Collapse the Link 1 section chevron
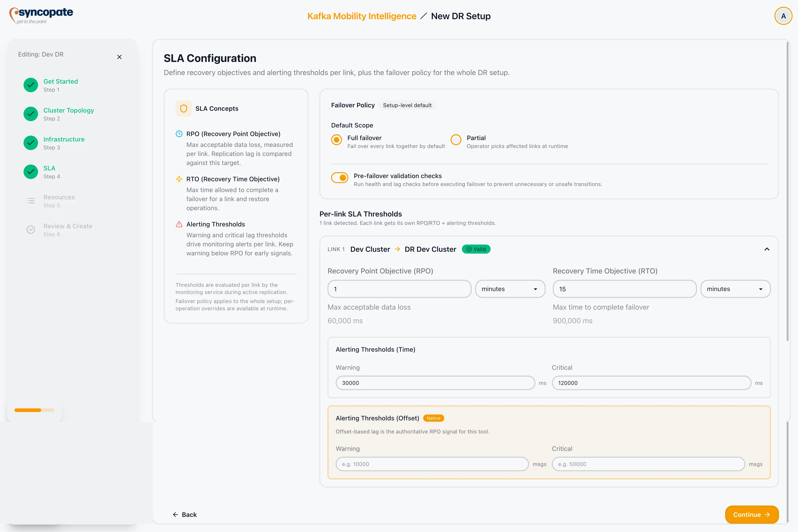 (x=767, y=249)
